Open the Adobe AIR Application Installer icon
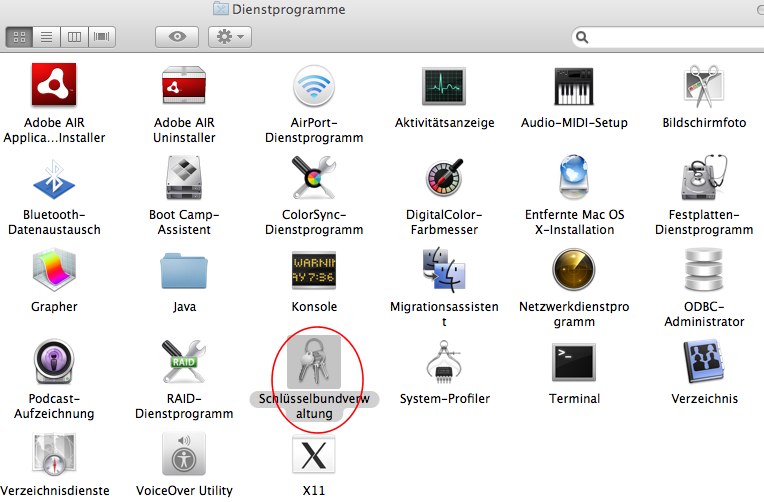This screenshot has height=502, width=764. tap(54, 84)
